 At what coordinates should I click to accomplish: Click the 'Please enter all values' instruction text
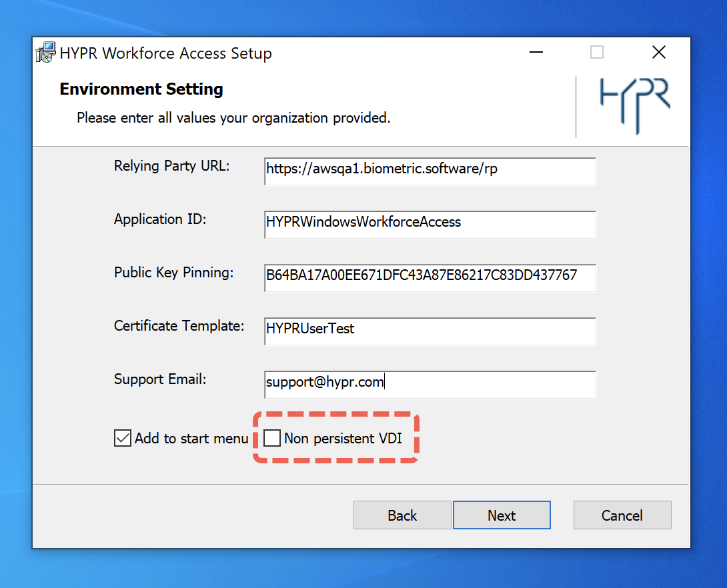(233, 118)
